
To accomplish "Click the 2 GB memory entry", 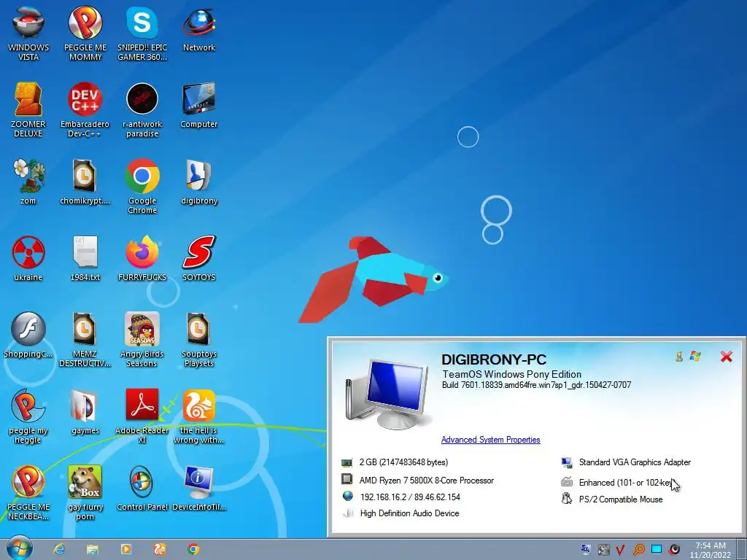I will (x=403, y=462).
